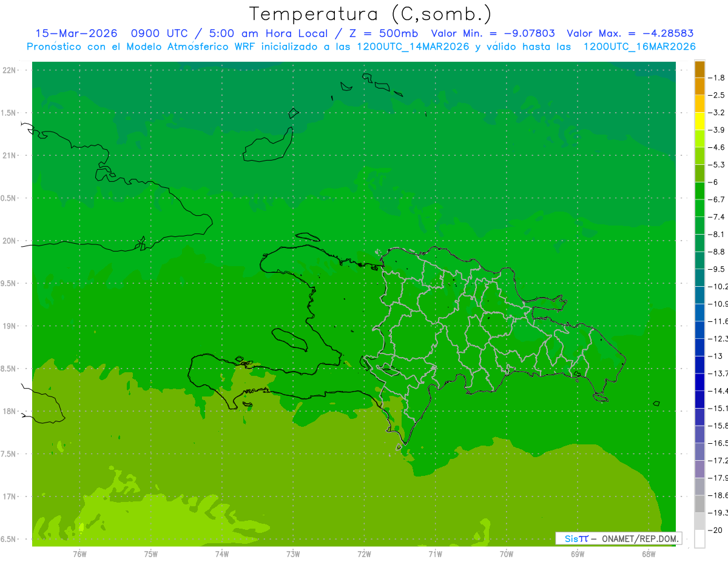Image resolution: width=728 pixels, height=562 pixels.
Task: Click the 'Valor Min. = -9.07803' readout
Action: tap(493, 33)
